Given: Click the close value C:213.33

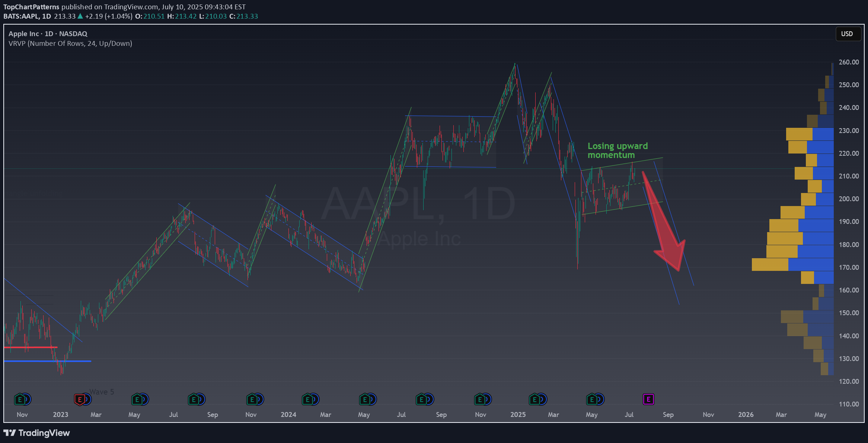Looking at the screenshot, I should (244, 16).
